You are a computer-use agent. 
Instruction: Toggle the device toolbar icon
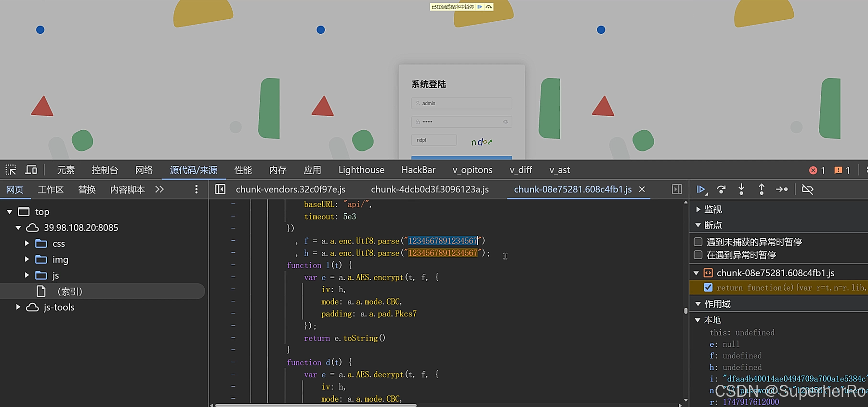[x=31, y=170]
